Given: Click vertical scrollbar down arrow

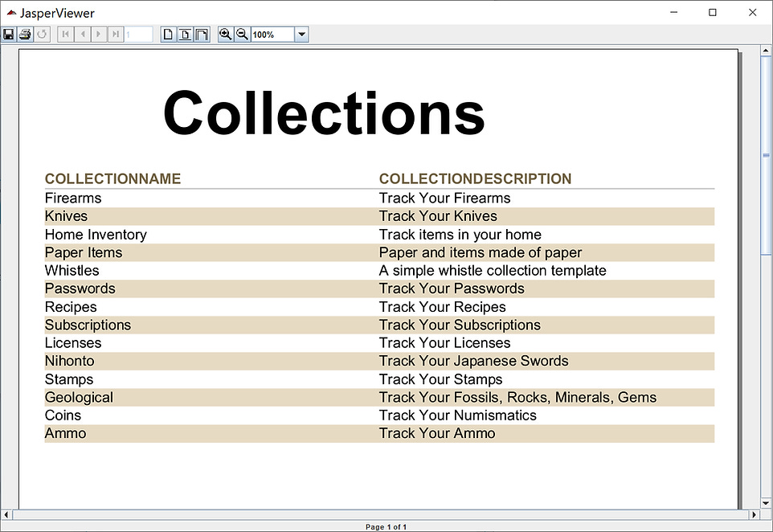Looking at the screenshot, I should coord(766,503).
